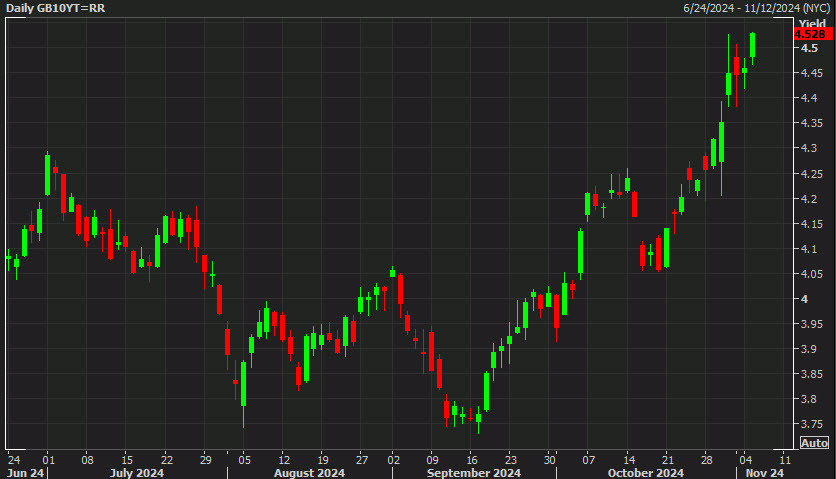
Task: Click the 12 date tick in August
Action: [x=284, y=460]
